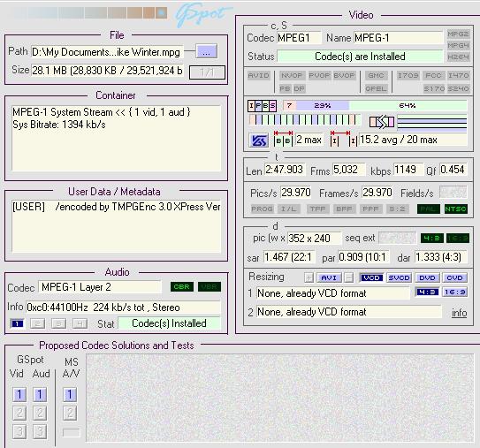Click the kbps value 1149
This screenshot has height=448, width=480.
pyautogui.click(x=408, y=170)
